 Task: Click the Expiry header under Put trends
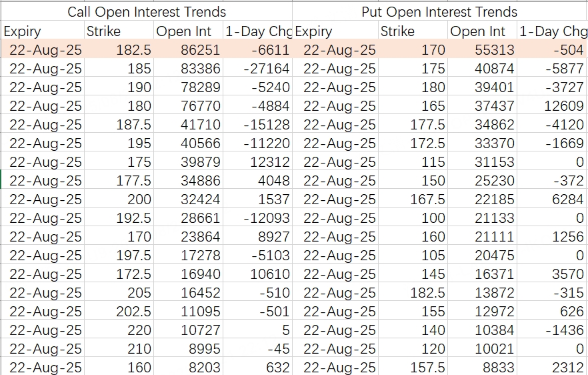click(x=313, y=31)
